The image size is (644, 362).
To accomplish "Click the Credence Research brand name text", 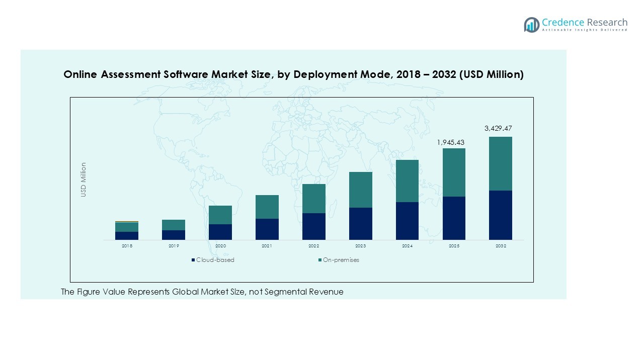I will coord(585,23).
